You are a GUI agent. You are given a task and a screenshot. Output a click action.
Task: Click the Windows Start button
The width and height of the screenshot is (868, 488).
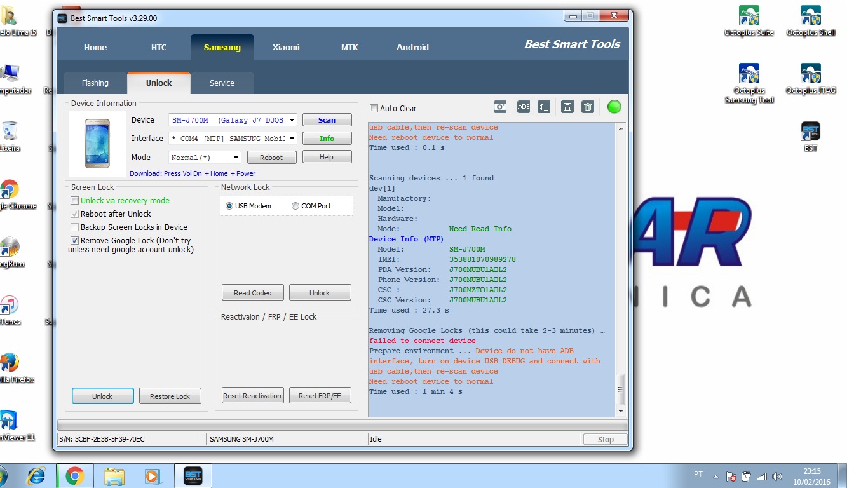[3, 475]
